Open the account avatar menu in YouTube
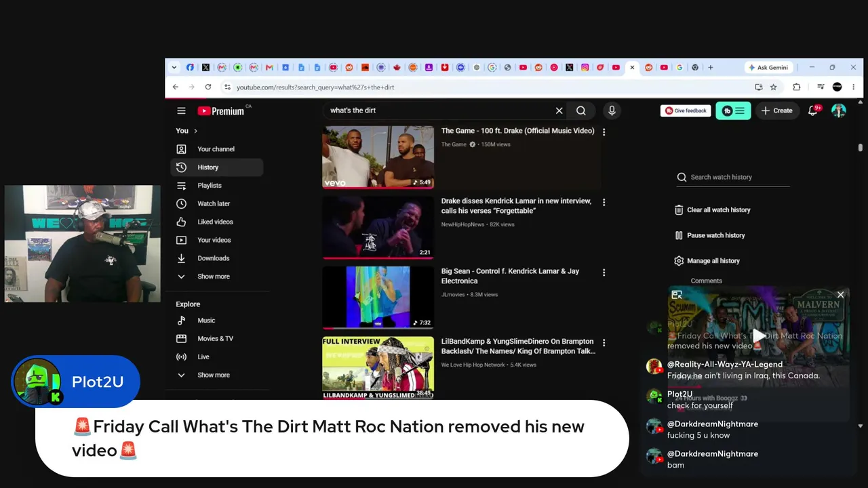Screen dimensions: 868x488 click(x=839, y=110)
